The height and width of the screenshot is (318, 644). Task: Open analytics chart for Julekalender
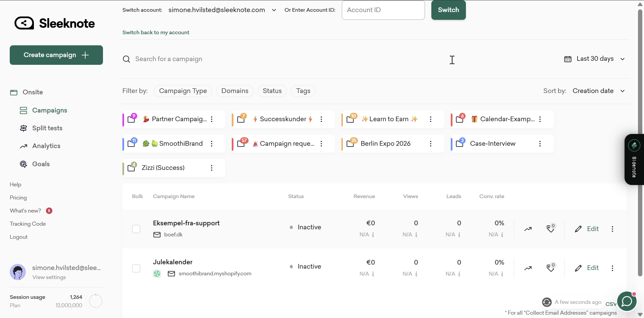tap(528, 268)
